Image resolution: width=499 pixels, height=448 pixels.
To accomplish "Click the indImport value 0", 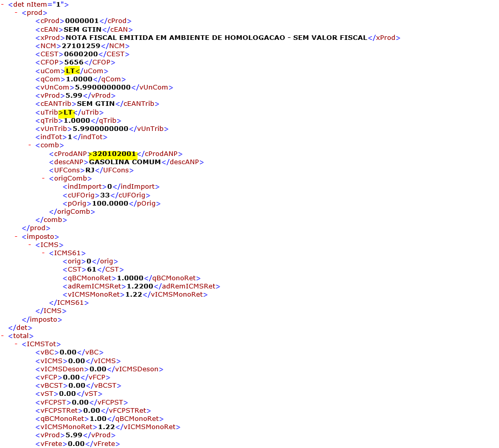I will pos(109,187).
